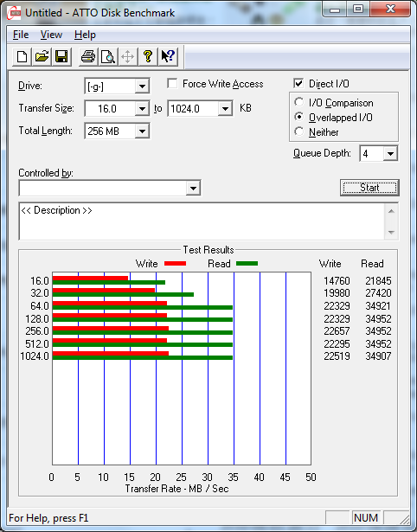Select the Overlapped I/O radio button
The height and width of the screenshot is (532, 417).
point(299,117)
